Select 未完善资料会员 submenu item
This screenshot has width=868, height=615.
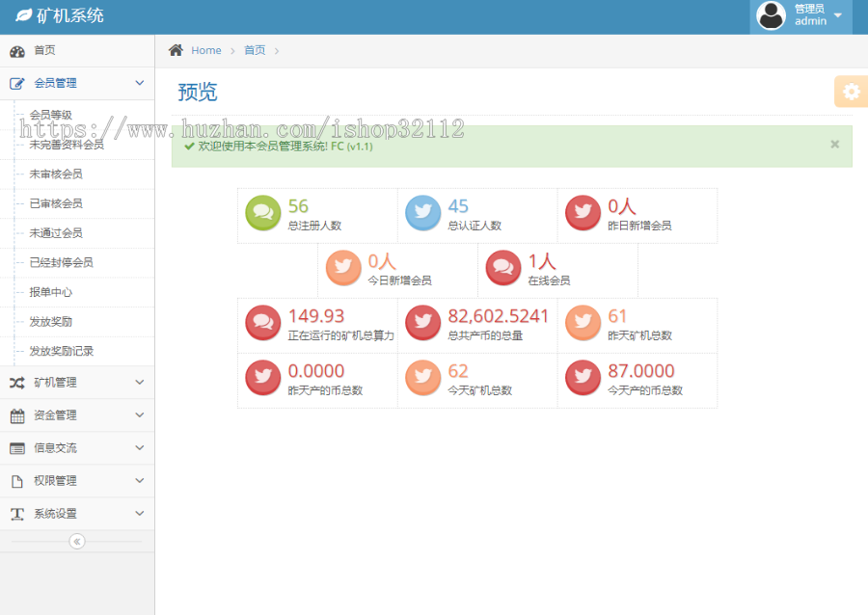click(x=67, y=145)
